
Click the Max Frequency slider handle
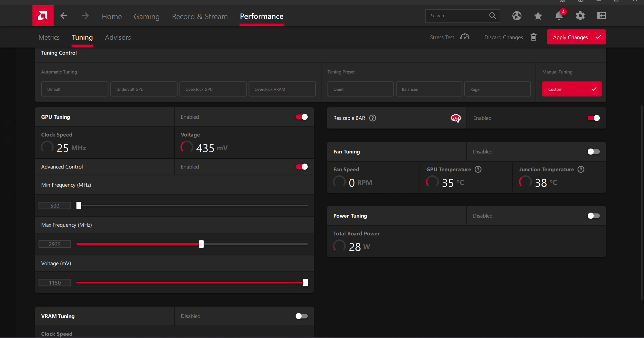pos(201,244)
